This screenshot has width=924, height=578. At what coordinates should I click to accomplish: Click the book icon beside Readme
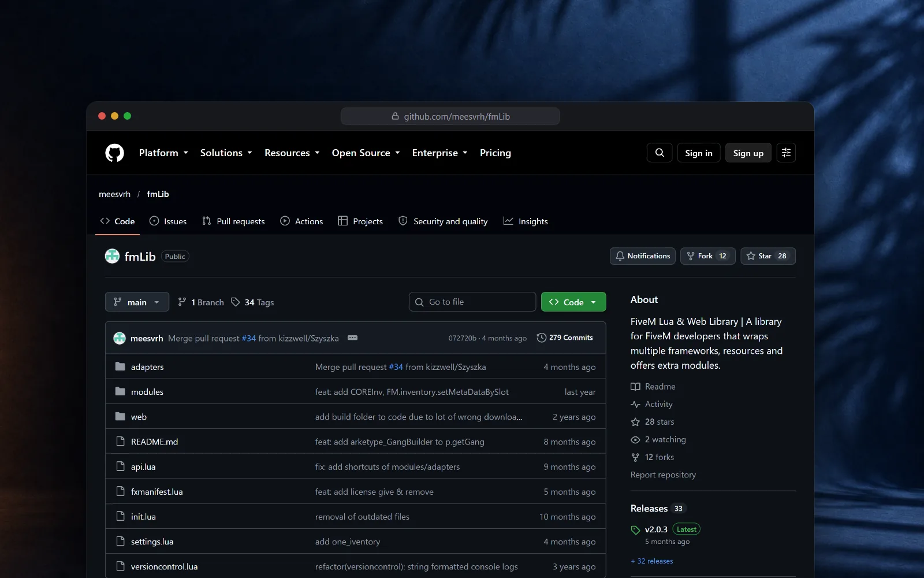click(635, 387)
